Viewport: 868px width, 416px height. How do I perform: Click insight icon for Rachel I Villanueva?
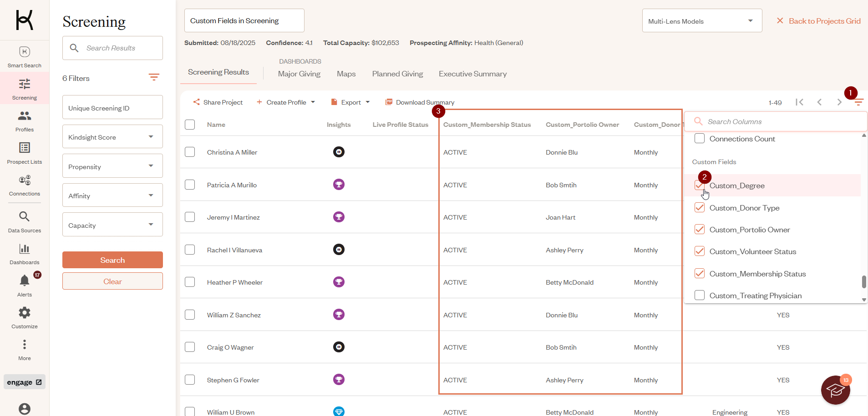point(339,250)
